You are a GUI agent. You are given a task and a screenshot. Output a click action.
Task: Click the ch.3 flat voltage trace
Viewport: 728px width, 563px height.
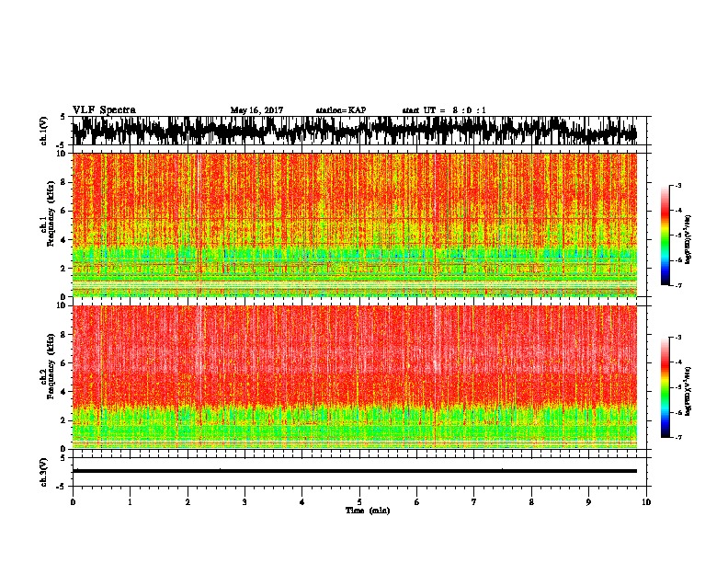(x=355, y=471)
